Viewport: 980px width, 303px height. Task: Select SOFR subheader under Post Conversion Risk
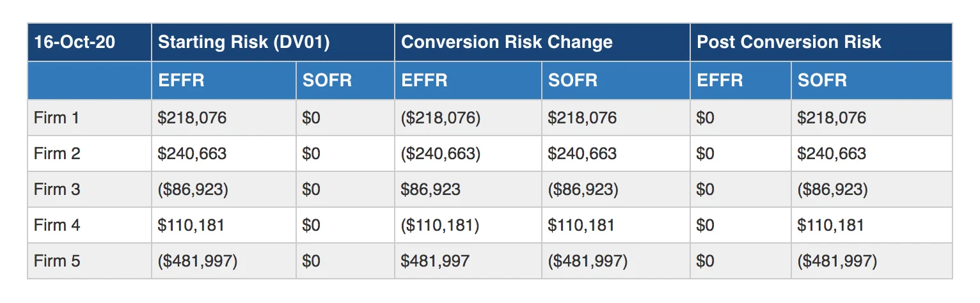823,81
